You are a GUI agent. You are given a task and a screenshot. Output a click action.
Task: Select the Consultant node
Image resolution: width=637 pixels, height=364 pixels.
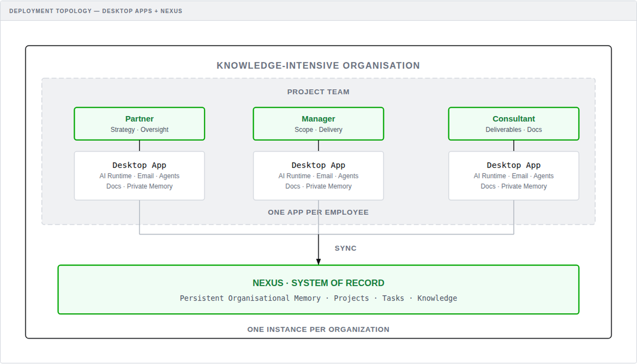(514, 123)
